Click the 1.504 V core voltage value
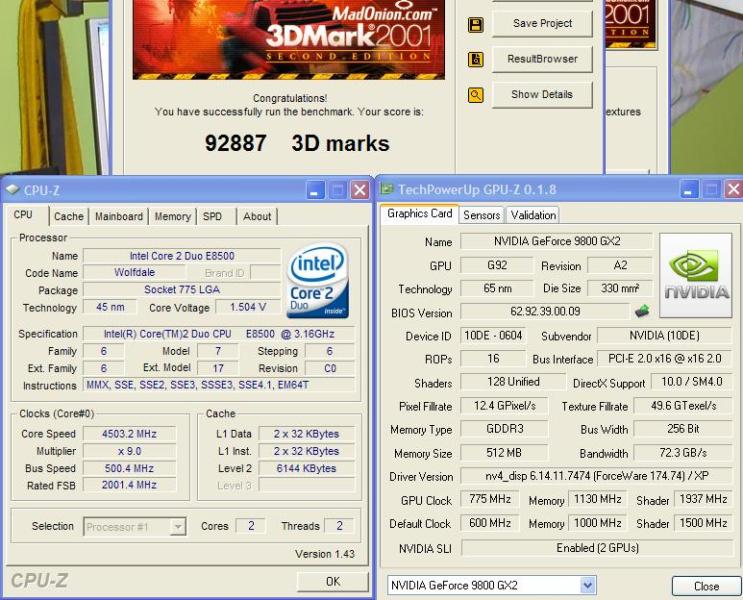The height and width of the screenshot is (600, 743). 248,307
